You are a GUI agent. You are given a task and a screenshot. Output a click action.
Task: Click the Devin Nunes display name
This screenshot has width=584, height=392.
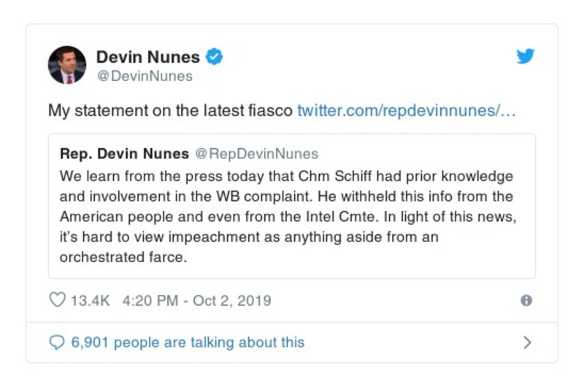pyautogui.click(x=148, y=57)
